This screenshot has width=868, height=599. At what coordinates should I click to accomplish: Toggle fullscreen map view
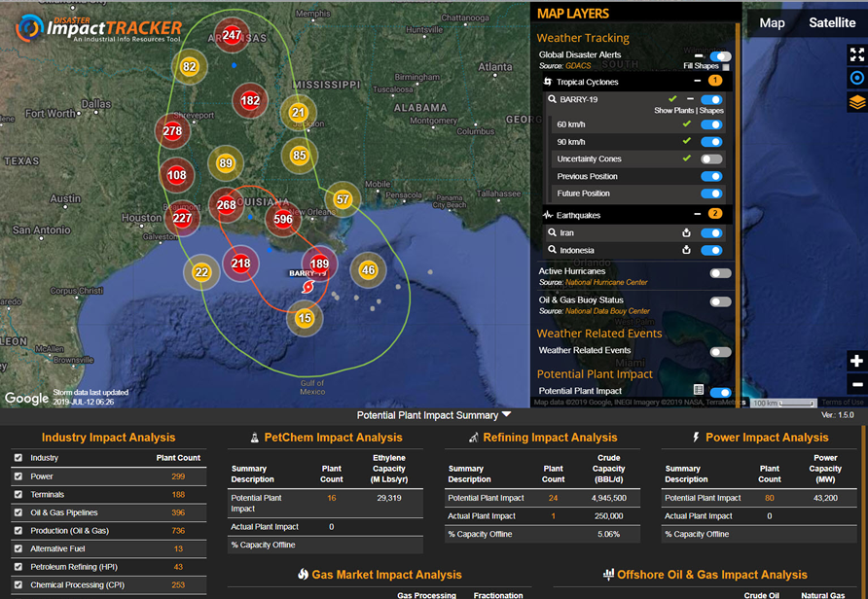point(857,54)
